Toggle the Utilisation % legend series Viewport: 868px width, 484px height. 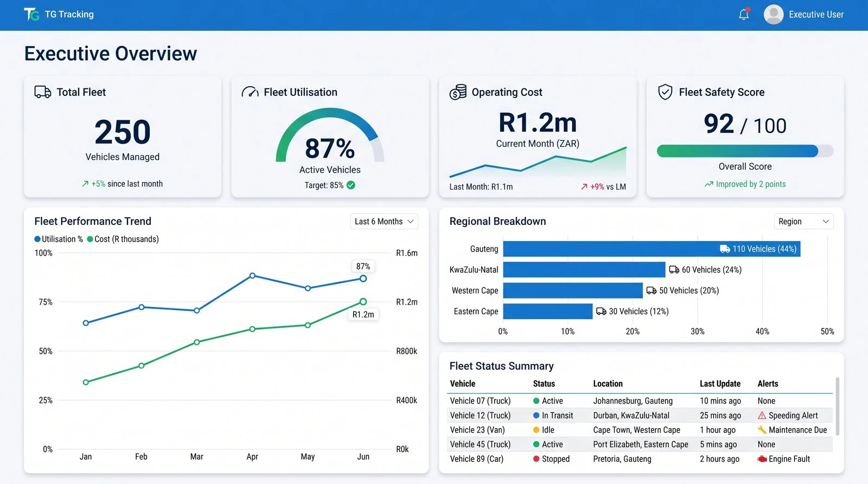coord(59,239)
